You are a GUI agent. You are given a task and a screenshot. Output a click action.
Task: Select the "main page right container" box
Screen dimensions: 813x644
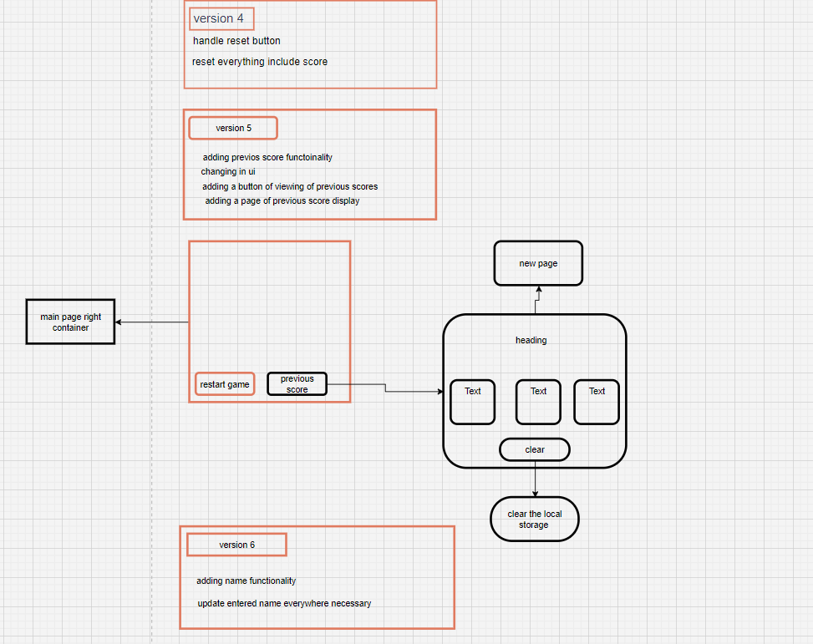click(x=70, y=322)
